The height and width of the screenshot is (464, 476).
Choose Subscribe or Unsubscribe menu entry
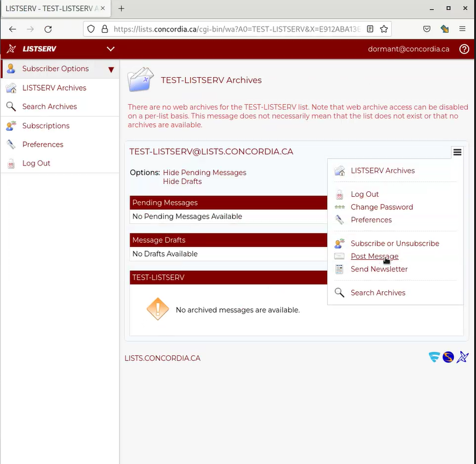pos(395,243)
